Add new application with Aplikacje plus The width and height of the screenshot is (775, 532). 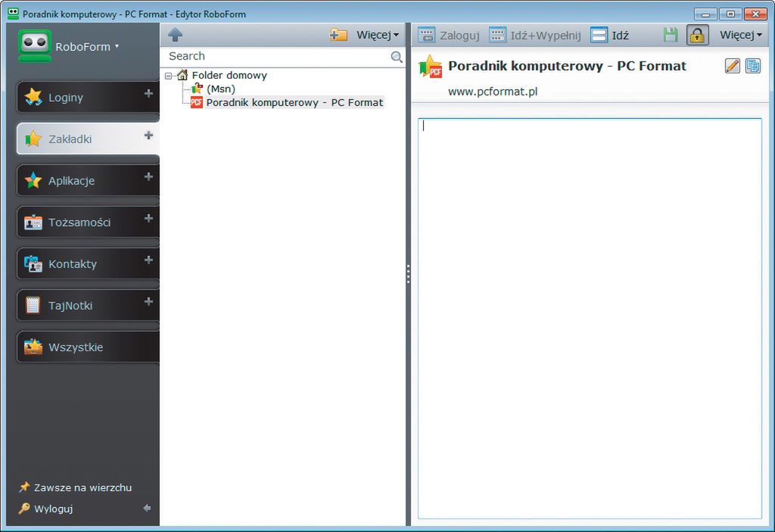pos(148,176)
